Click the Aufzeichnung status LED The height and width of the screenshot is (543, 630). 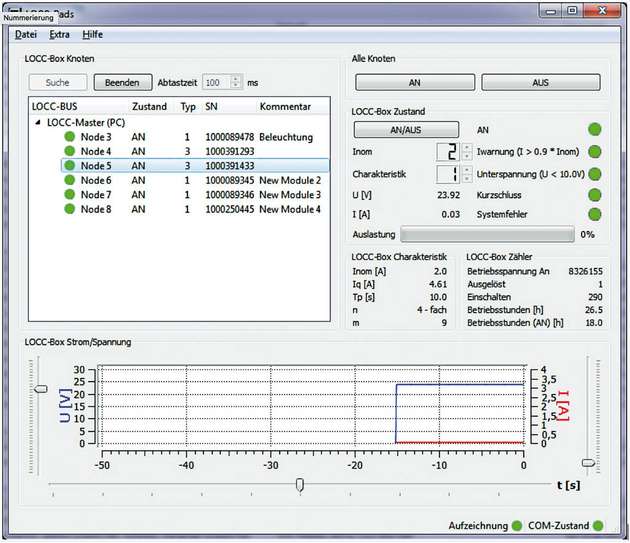point(517,526)
